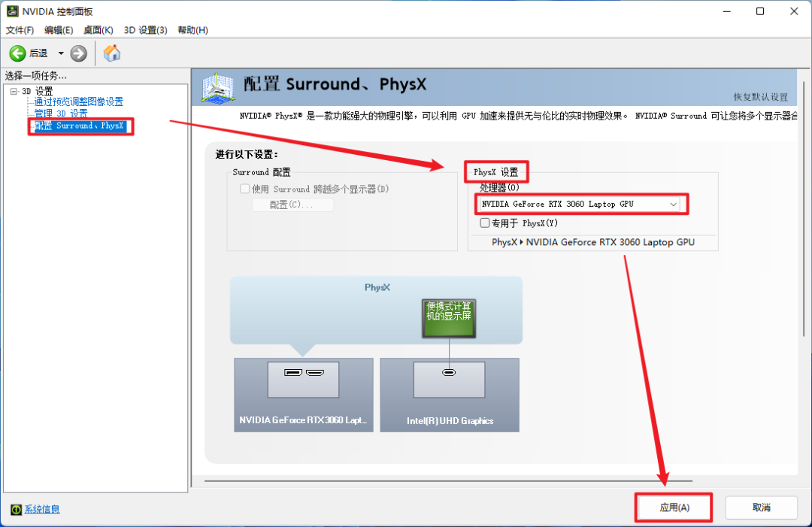Open the PhysX 处理器 dropdown
Screen dimensions: 812x527
click(x=580, y=204)
